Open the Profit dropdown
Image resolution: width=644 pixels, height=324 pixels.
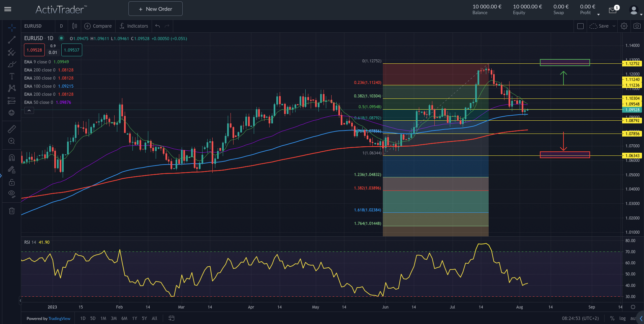[599, 14]
